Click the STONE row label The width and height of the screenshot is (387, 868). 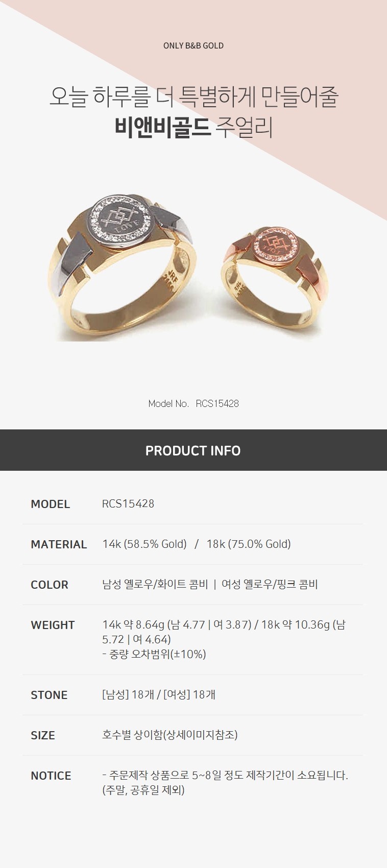click(x=49, y=695)
